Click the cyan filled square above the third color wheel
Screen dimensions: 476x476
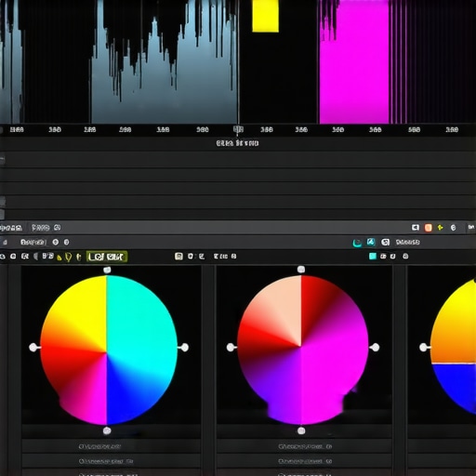373,256
